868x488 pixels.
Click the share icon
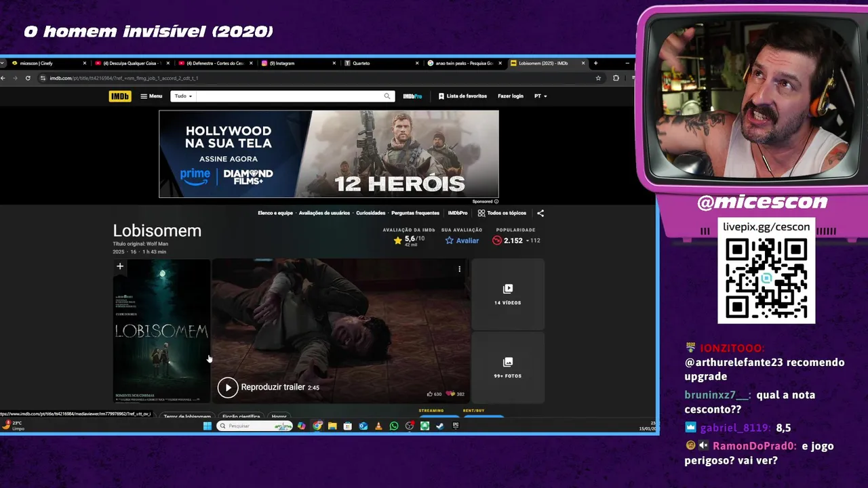coord(540,213)
